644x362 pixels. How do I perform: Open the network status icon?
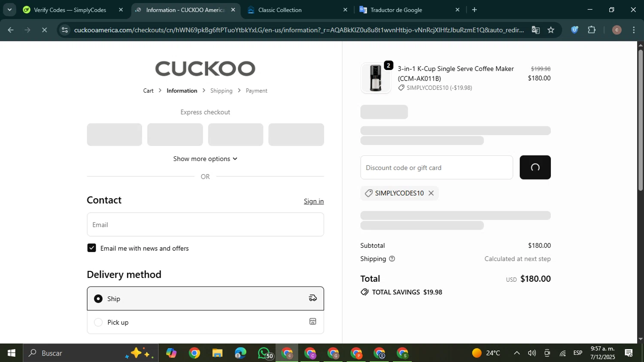(x=562, y=353)
